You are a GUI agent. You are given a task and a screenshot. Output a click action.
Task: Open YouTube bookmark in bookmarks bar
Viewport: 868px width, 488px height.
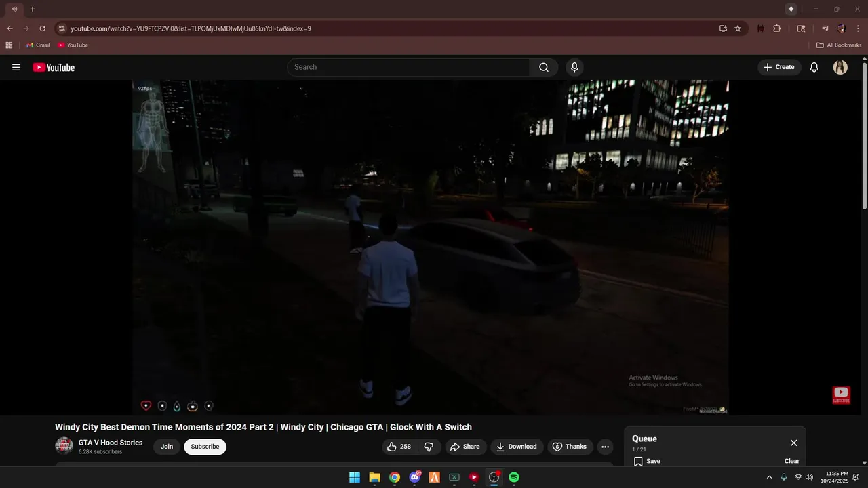(73, 45)
